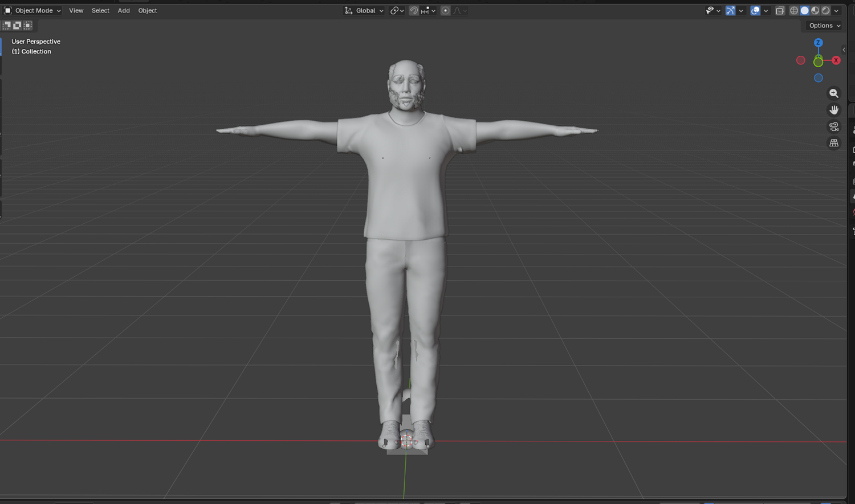The image size is (855, 504).
Task: Open object type visibility dropdown
Action: (x=713, y=10)
